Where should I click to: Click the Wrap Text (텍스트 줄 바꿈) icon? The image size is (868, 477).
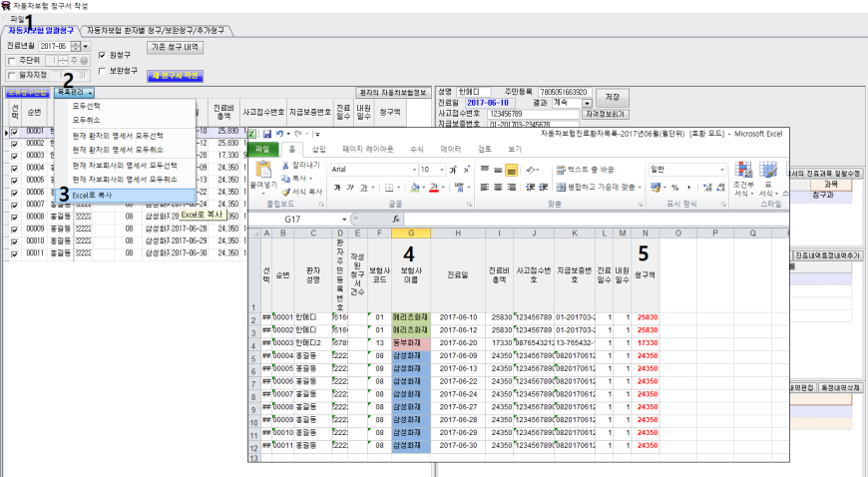[561, 170]
